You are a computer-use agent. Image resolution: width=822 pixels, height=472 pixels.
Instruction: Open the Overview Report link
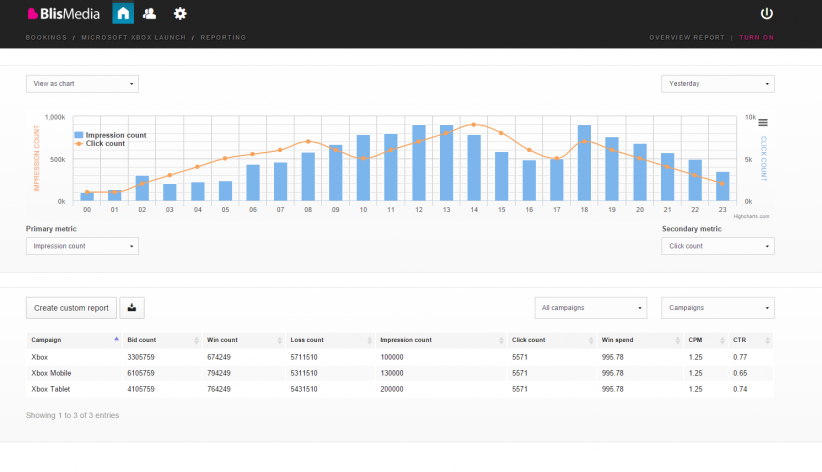pyautogui.click(x=687, y=38)
